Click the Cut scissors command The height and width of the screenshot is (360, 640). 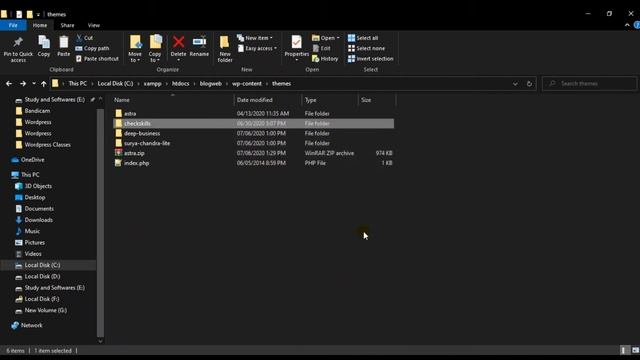click(x=84, y=38)
